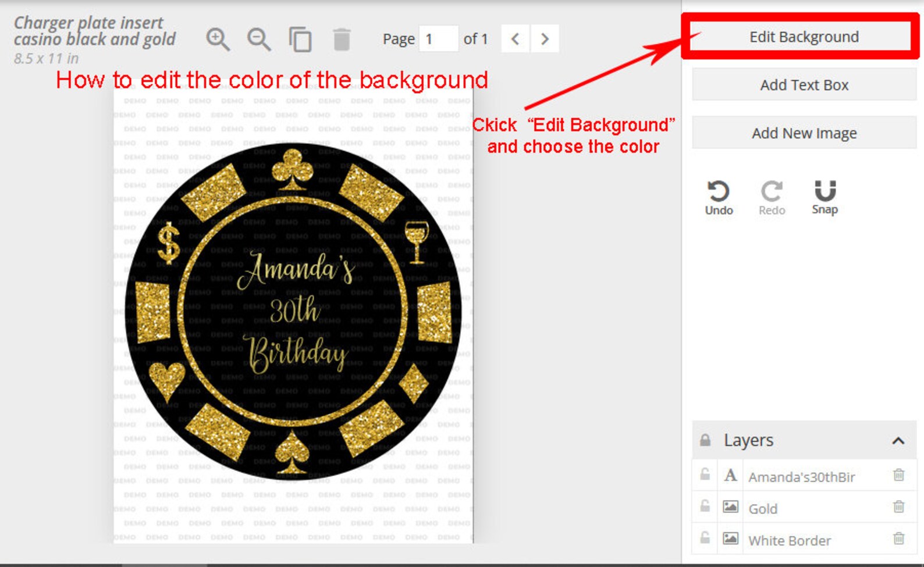Undo the last action

(719, 198)
